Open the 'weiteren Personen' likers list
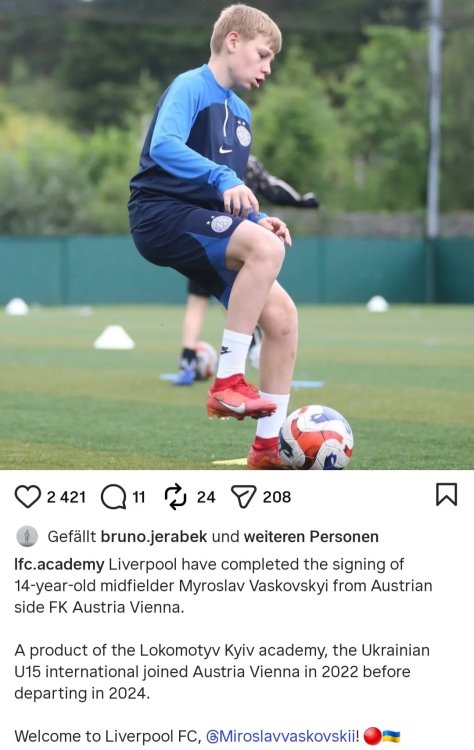 (x=311, y=537)
